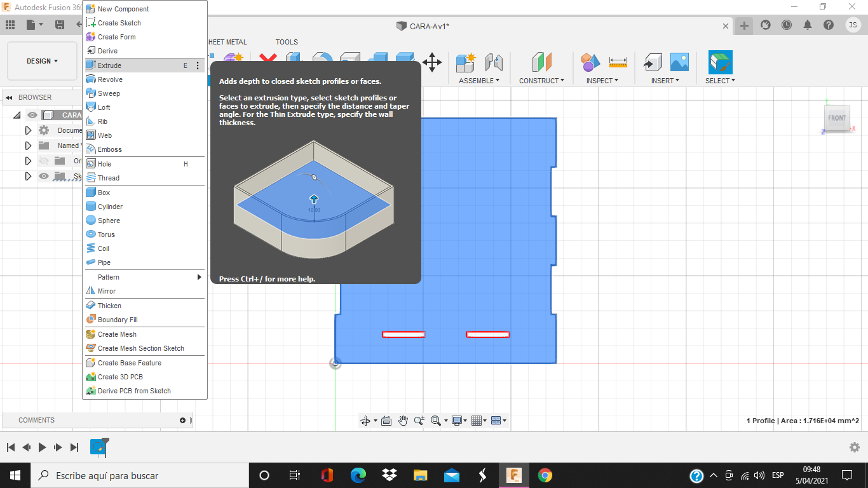Select Create Sketch menu entry
Viewport: 868px width, 488px height.
145,23
